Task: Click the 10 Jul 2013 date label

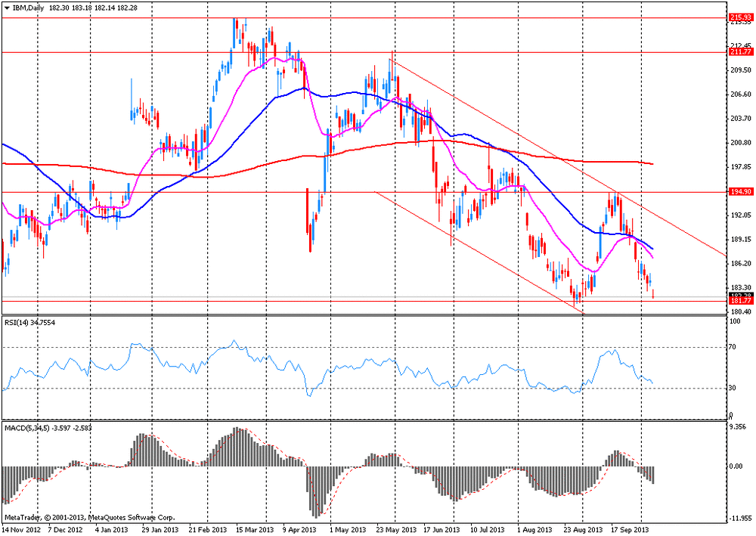Action: [488, 530]
